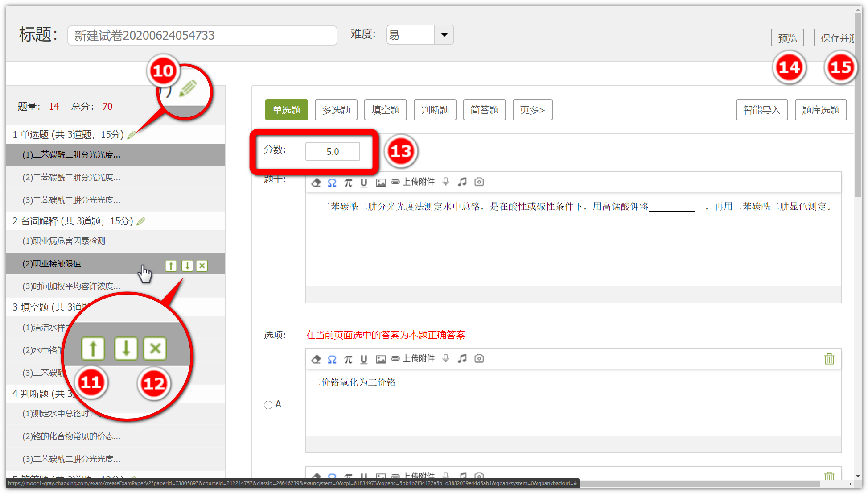Click the insert image icon in the question stem toolbar
The image size is (868, 494).
click(380, 183)
